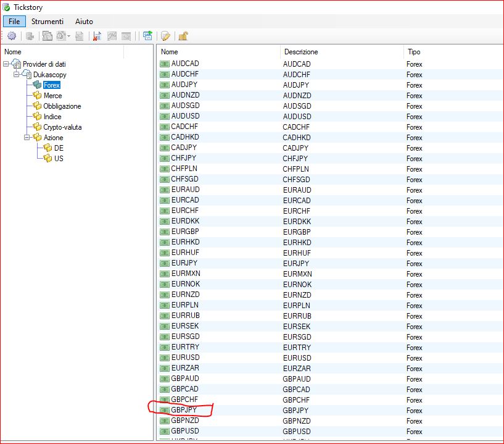This screenshot has height=444, width=504.
Task: Click the Crypto-valuta folder icon
Action: (x=37, y=127)
